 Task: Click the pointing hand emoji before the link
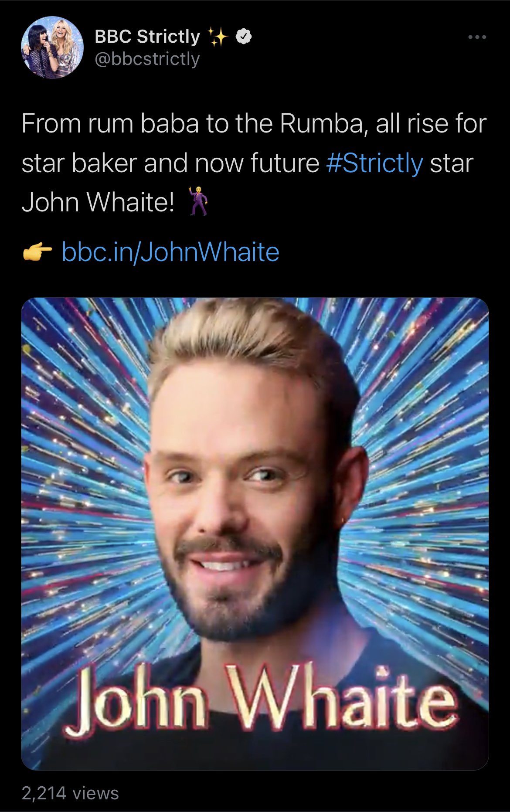click(37, 252)
